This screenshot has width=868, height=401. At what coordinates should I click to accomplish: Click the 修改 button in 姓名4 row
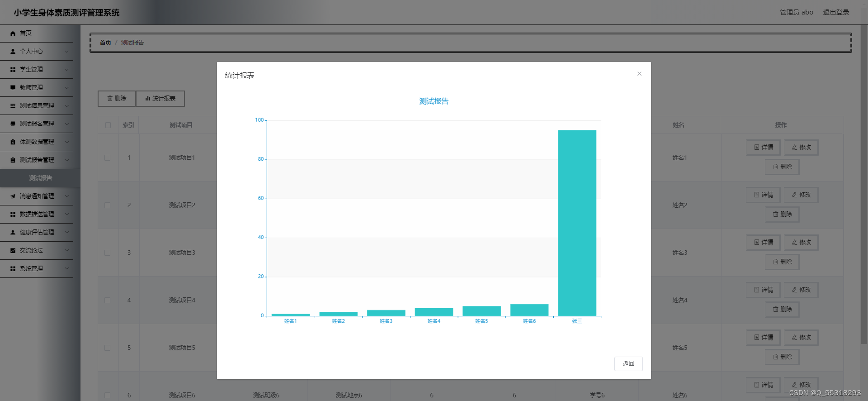point(801,290)
